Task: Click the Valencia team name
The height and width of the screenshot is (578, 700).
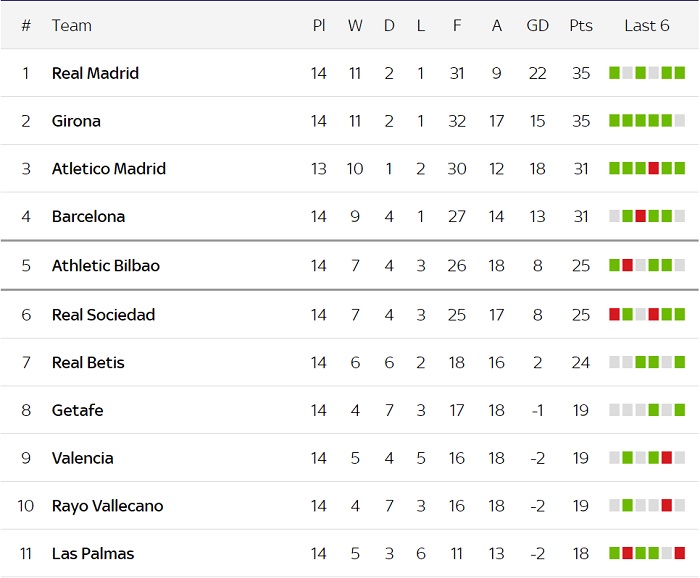Action: coord(82,458)
